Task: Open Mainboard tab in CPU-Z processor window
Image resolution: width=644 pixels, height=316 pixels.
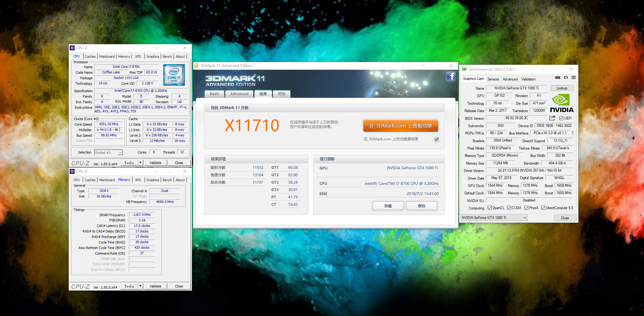Action: point(107,57)
